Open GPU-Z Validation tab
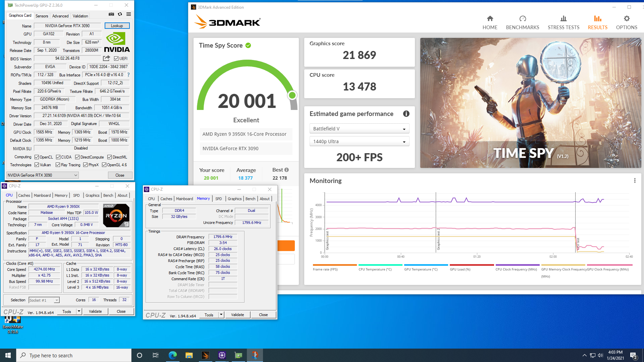644x362 pixels. pyautogui.click(x=80, y=16)
